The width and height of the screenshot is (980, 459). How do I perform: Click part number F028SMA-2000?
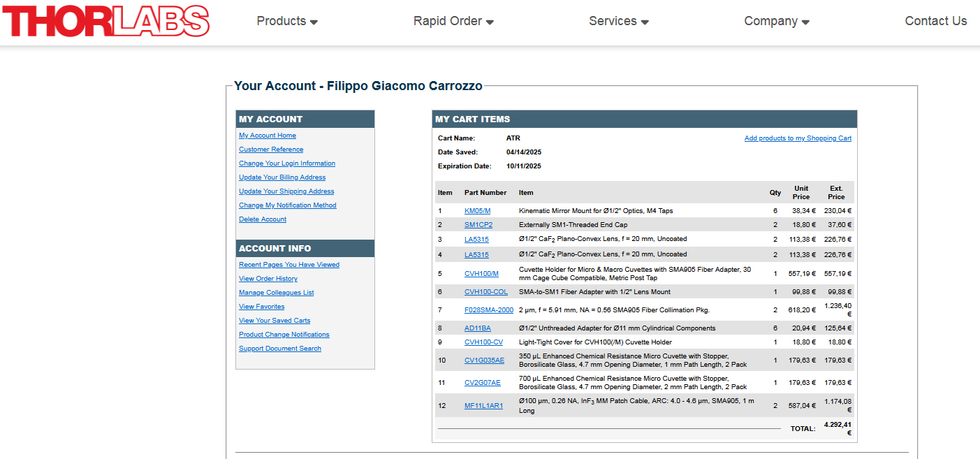(x=489, y=310)
